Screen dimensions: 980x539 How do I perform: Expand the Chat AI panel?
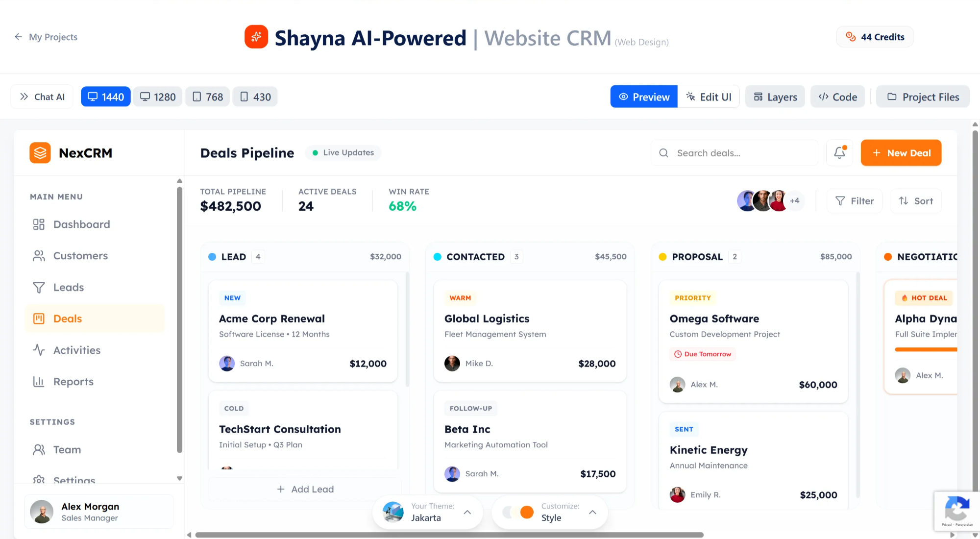pos(42,97)
